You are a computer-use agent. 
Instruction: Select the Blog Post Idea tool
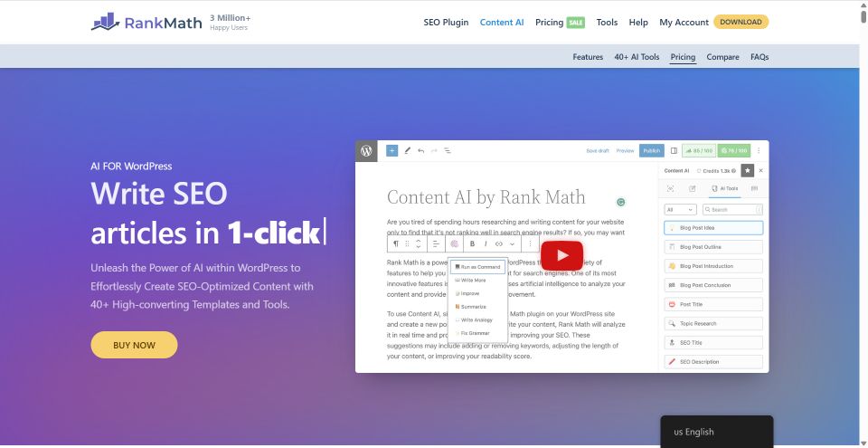pos(713,228)
